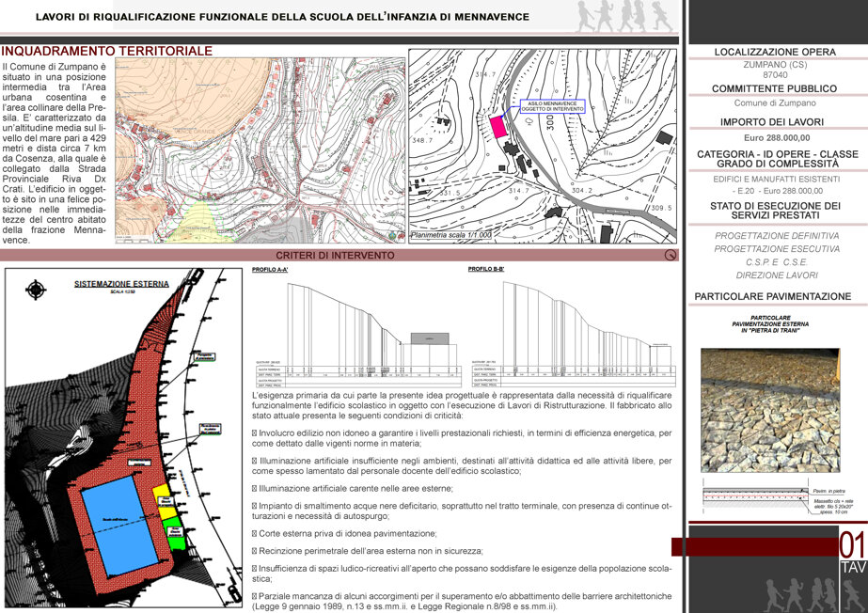Click the 'PAVIMENTAZIONE ESTERNA IN PIETRA DI TRANI' caption

coord(770,324)
